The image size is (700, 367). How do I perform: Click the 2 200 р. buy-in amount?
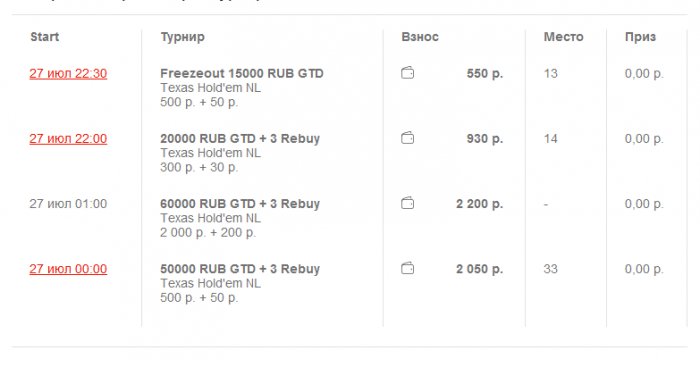479,204
